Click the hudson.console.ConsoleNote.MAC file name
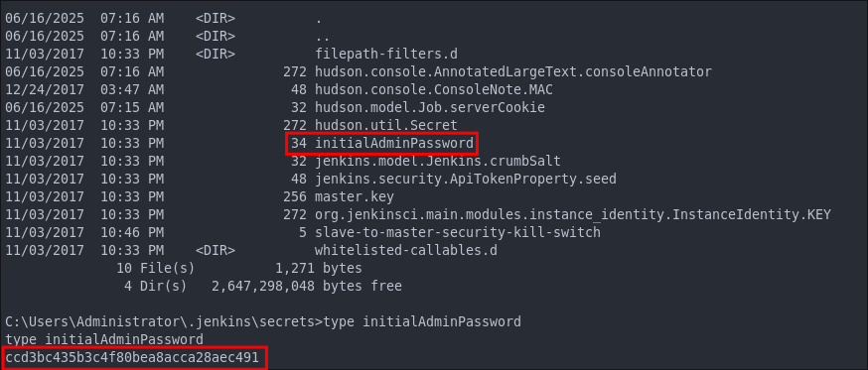868x370 pixels. (x=434, y=89)
